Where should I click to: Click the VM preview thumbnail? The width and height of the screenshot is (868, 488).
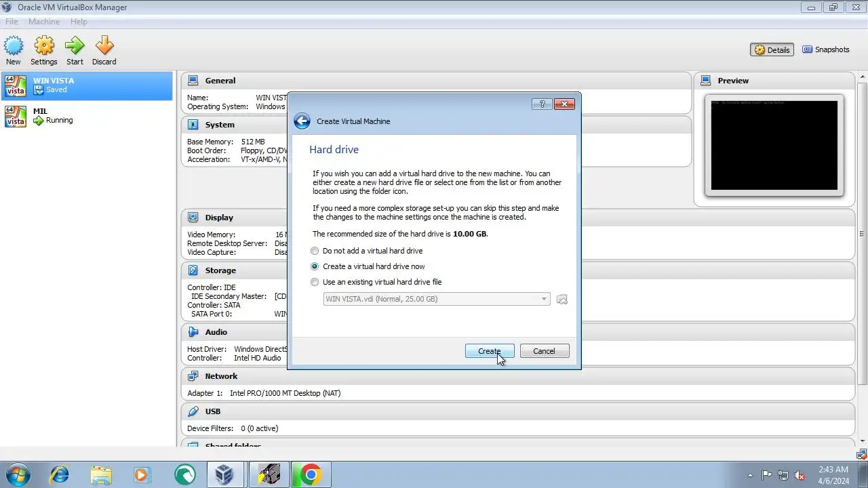tap(774, 145)
